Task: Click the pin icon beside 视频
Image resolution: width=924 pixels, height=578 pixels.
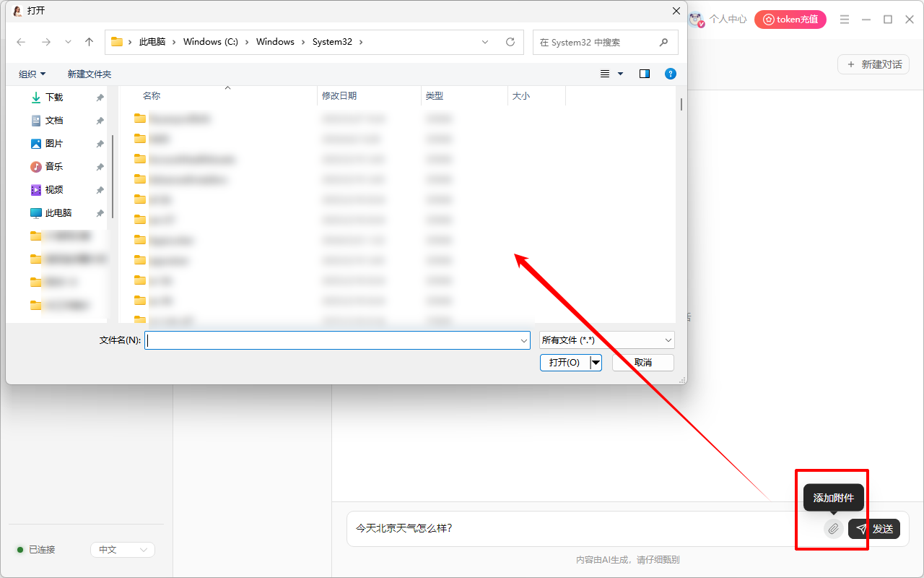Action: [x=100, y=190]
